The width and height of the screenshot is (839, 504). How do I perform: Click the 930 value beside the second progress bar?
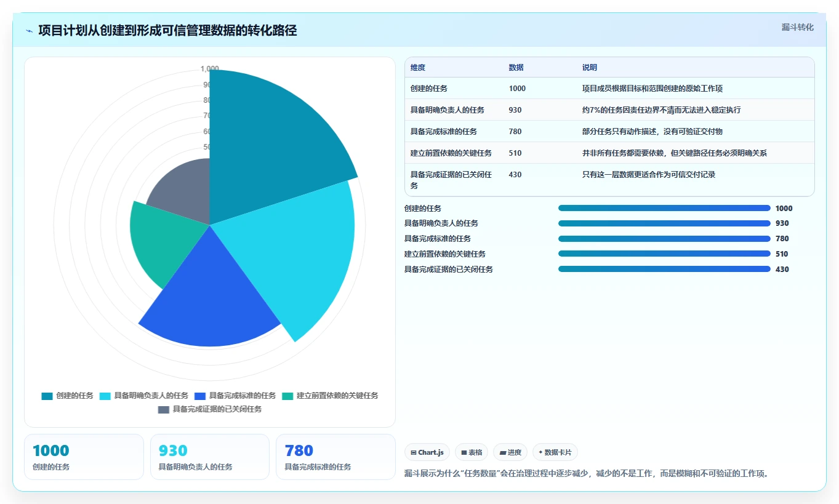point(782,223)
